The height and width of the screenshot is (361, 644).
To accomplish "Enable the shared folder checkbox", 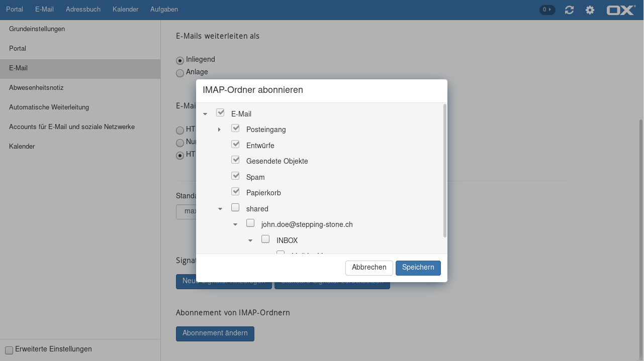I will click(235, 207).
